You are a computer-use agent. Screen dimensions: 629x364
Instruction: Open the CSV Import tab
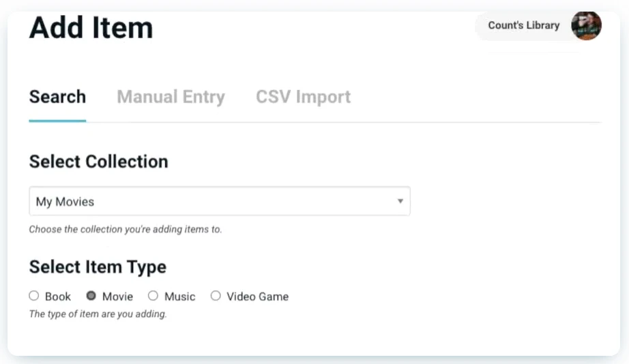click(303, 97)
